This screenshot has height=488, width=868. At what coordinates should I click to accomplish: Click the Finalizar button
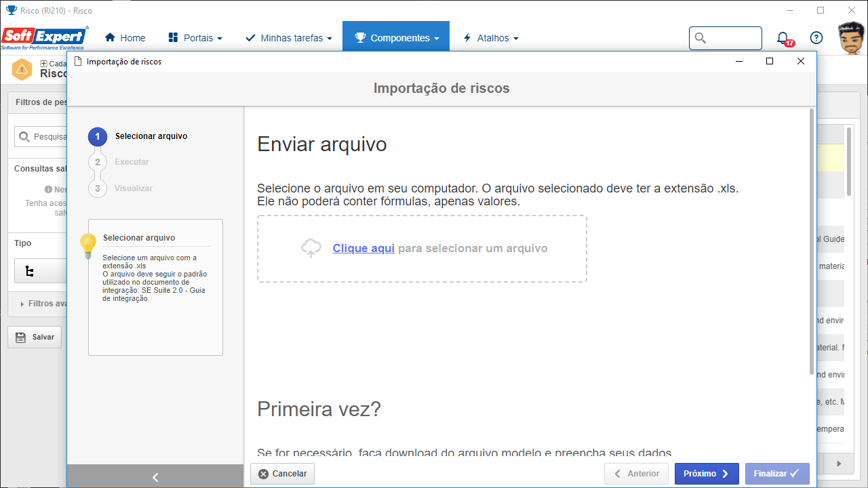[777, 474]
